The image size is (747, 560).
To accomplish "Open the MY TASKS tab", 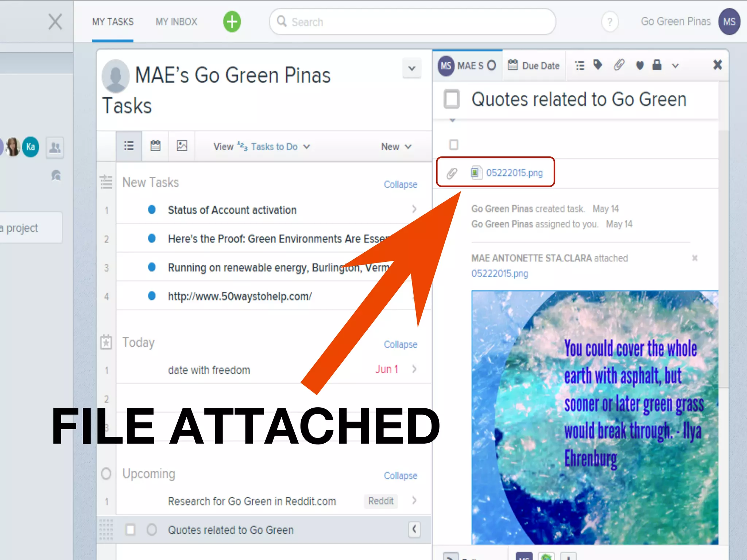I will [x=113, y=22].
